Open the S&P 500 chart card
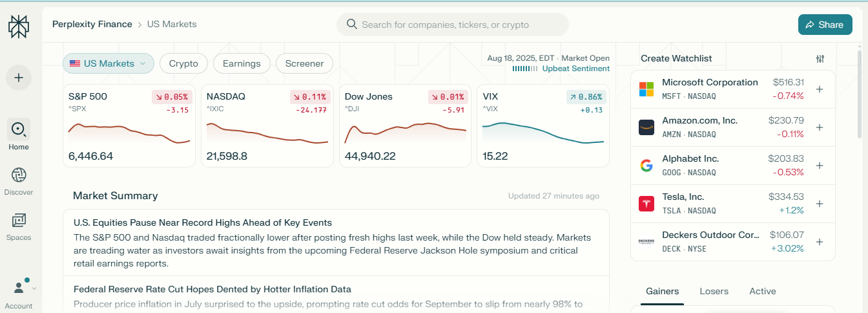The image size is (868, 313). click(x=129, y=126)
